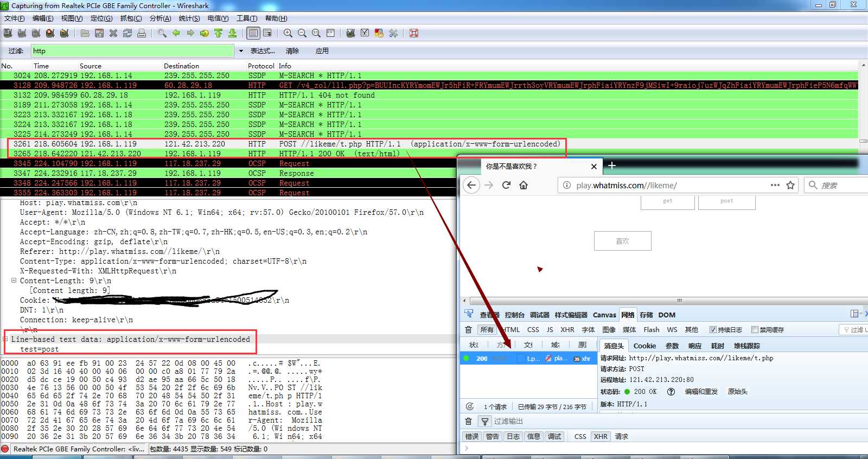This screenshot has width=868, height=459.
Task: Reset zoom to normal size (1:1)
Action: (316, 33)
